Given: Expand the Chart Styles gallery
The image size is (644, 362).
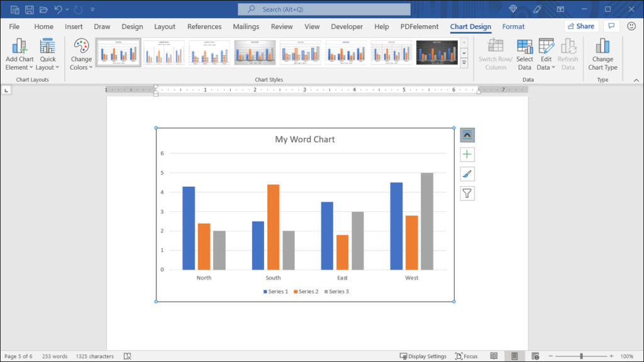Looking at the screenshot, I should (464, 62).
